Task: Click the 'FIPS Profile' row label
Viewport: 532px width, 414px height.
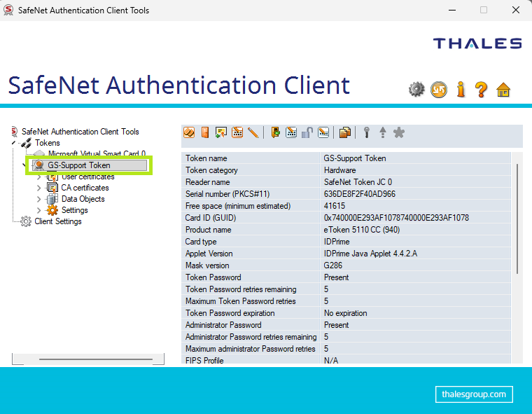Action: point(204,360)
